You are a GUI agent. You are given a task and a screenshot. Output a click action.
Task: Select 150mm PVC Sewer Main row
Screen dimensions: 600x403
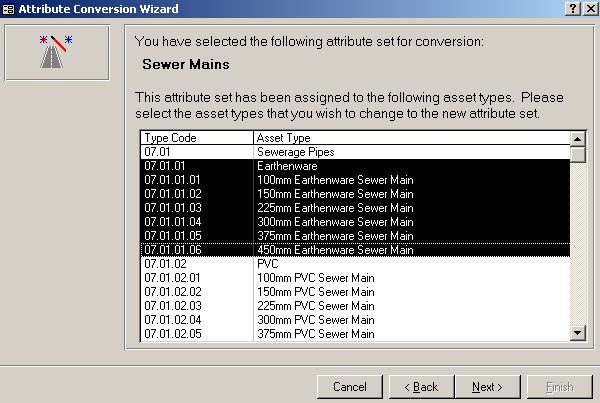click(x=355, y=292)
